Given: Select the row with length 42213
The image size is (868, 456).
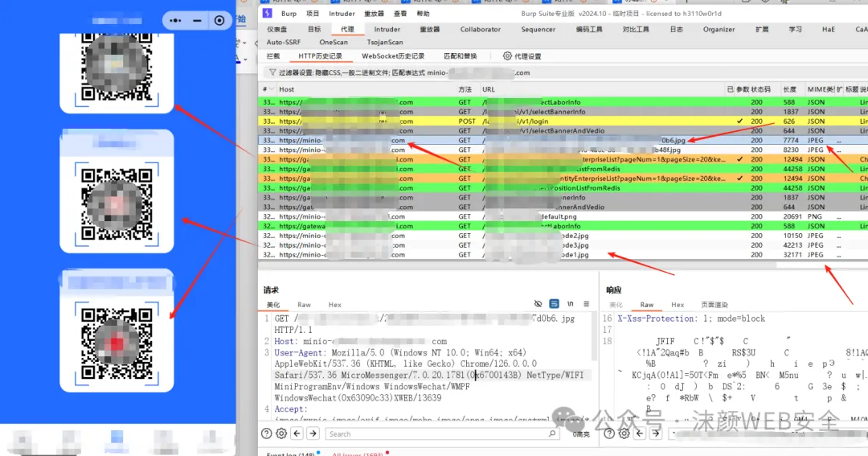Looking at the screenshot, I should [x=563, y=245].
